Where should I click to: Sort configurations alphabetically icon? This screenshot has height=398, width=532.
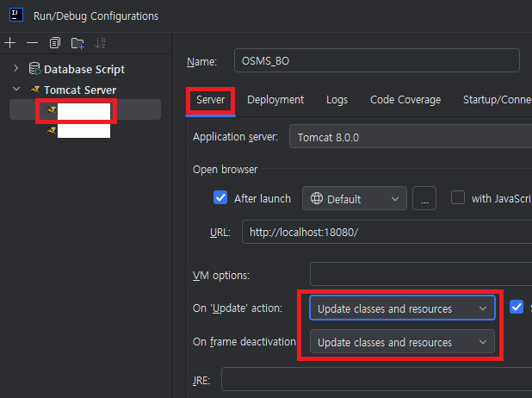tap(100, 43)
